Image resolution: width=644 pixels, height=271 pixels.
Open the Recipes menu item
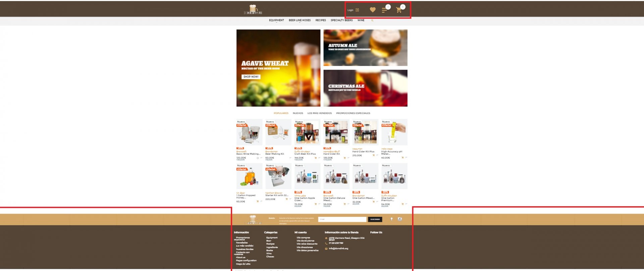pyautogui.click(x=321, y=20)
